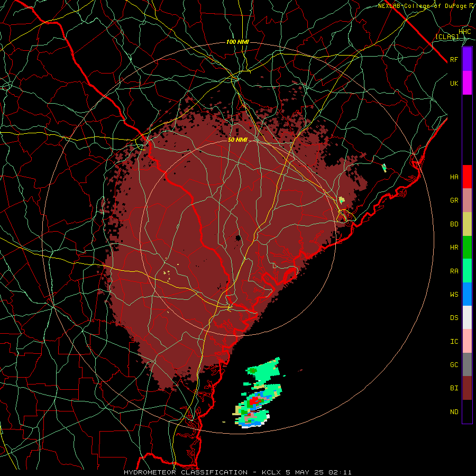Click the WS blue legend swatch
Screen dimensions: 476x476
pos(467,294)
